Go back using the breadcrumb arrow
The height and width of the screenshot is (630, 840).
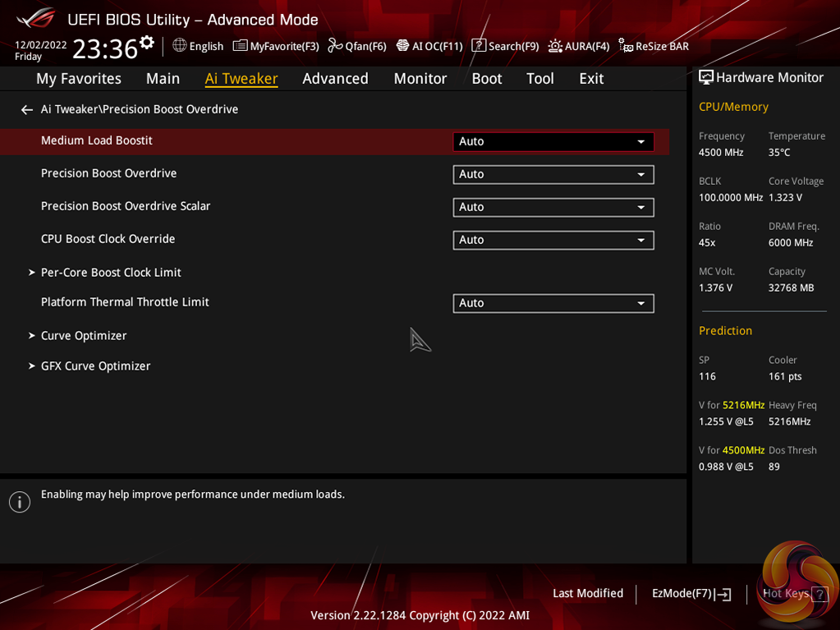(27, 109)
